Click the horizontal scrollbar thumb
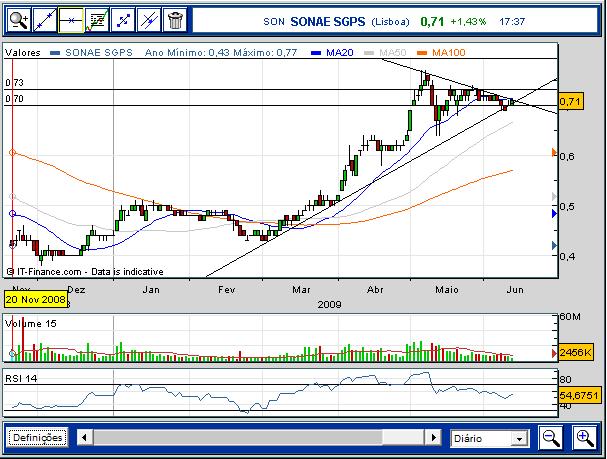Image resolution: width=607 pixels, height=459 pixels. coord(238,438)
